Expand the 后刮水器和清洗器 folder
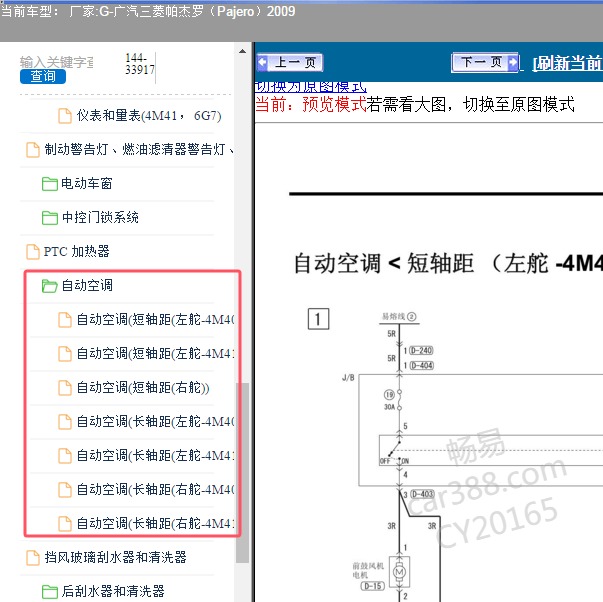Screen dimensions: 603x602 (x=113, y=591)
